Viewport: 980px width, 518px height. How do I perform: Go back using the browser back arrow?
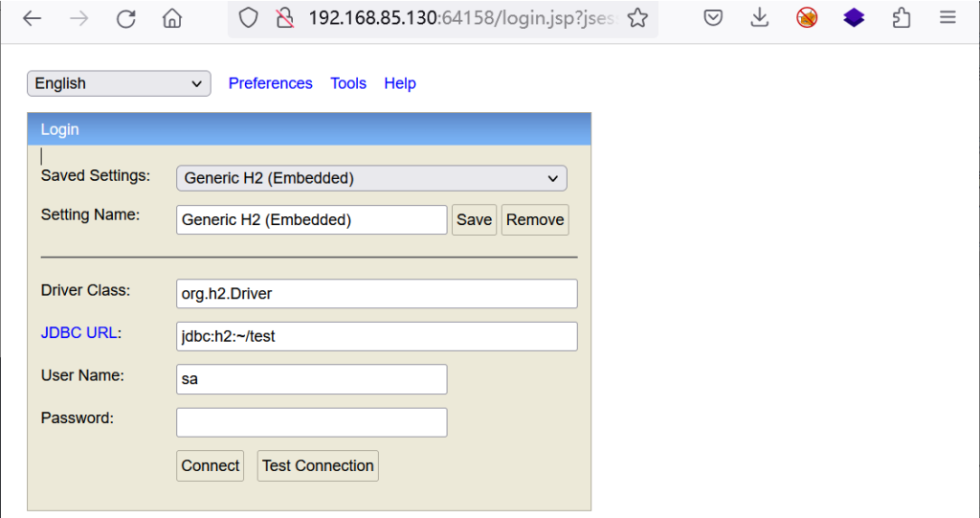[32, 18]
